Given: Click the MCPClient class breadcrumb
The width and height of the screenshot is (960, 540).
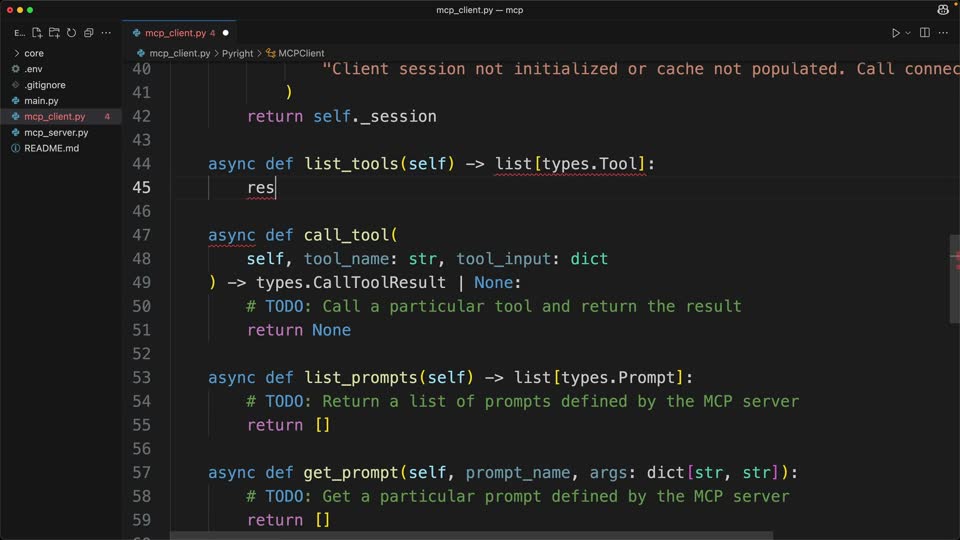Looking at the screenshot, I should (301, 53).
